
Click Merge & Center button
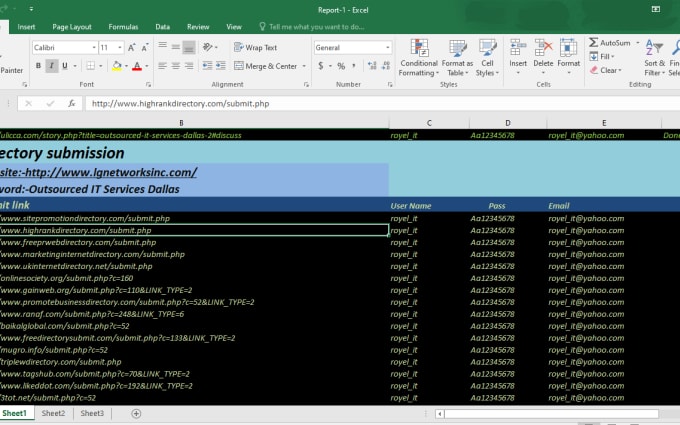click(265, 66)
